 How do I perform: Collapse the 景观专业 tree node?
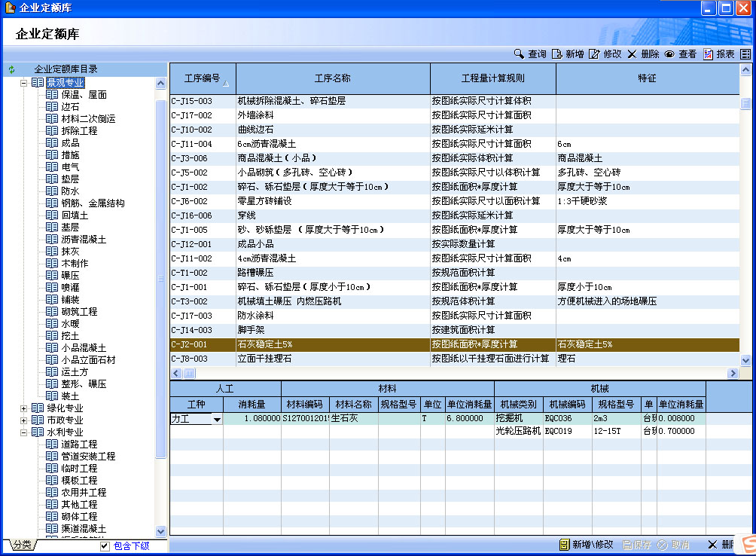23,83
